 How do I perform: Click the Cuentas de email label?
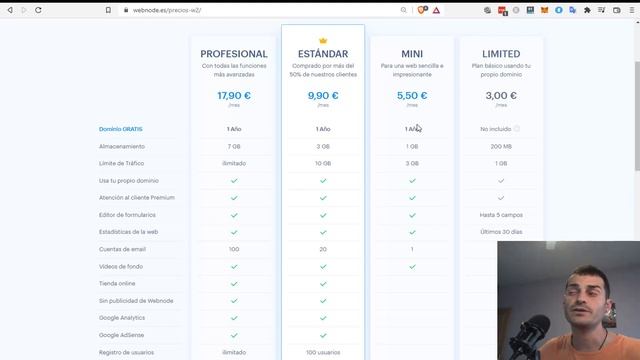[122, 249]
